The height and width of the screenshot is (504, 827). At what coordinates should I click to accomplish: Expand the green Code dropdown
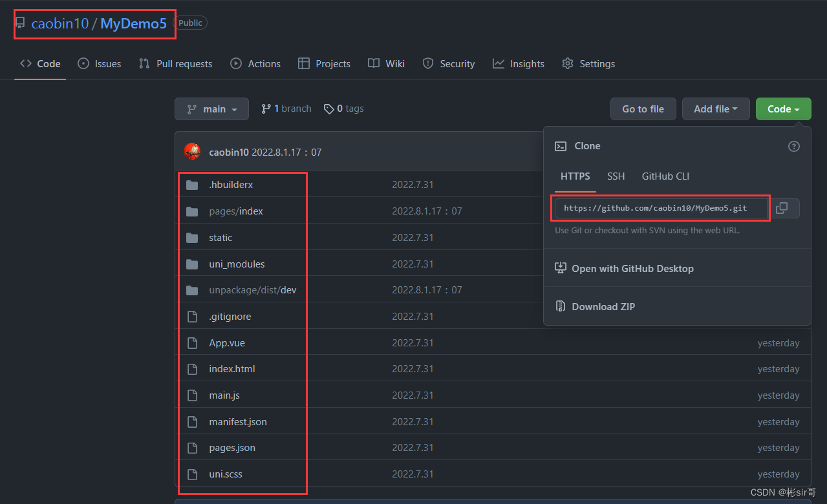pos(783,109)
